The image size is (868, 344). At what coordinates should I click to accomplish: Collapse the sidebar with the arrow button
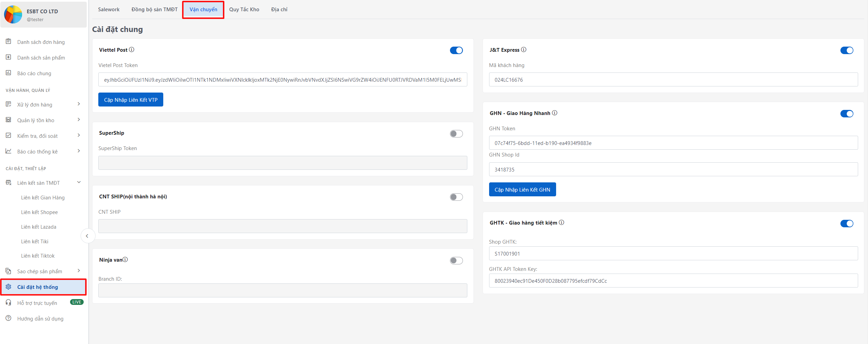pos(87,236)
